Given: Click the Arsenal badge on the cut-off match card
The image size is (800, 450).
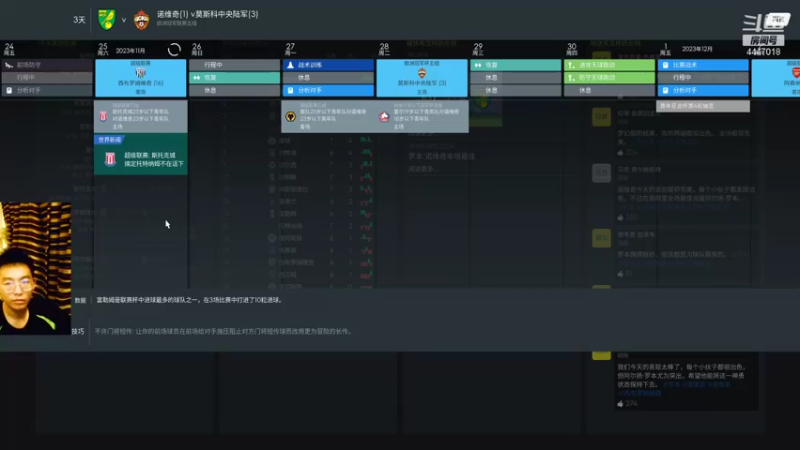Looking at the screenshot, I should [x=795, y=73].
